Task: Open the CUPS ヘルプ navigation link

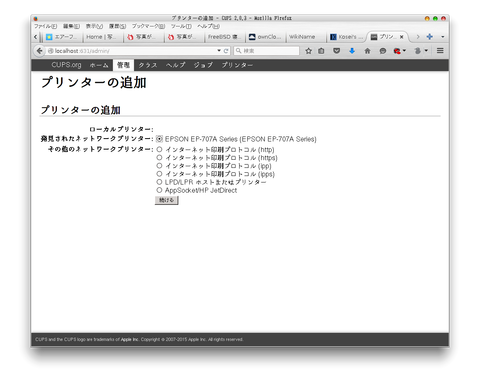Action: (175, 65)
